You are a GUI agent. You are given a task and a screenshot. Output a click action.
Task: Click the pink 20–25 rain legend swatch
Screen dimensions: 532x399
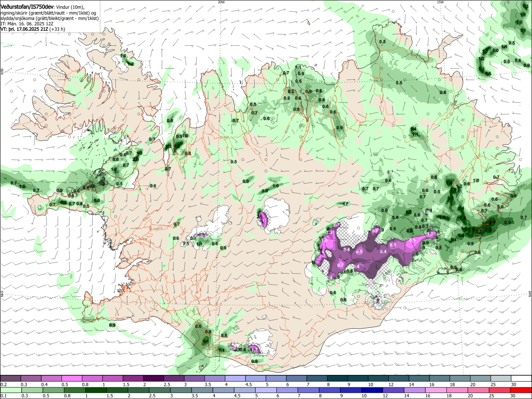(x=479, y=390)
